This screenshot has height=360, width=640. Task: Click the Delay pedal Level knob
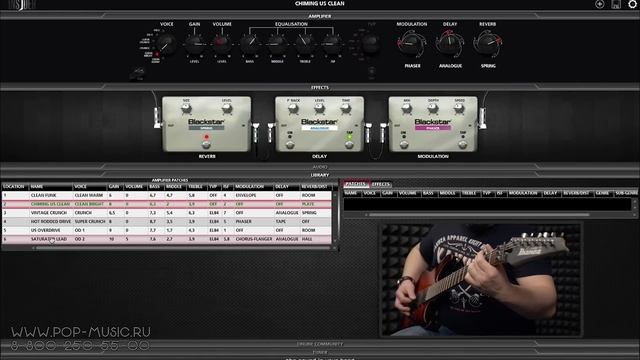320,109
